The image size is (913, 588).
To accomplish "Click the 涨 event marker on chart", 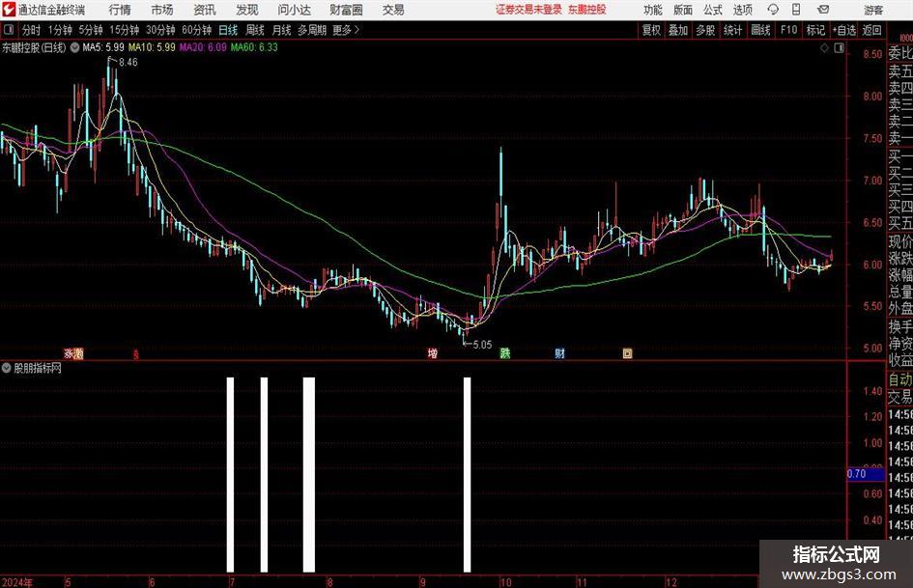I will [69, 352].
